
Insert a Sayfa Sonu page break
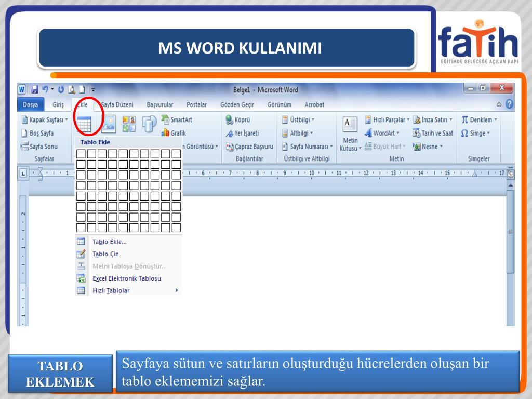tap(39, 147)
